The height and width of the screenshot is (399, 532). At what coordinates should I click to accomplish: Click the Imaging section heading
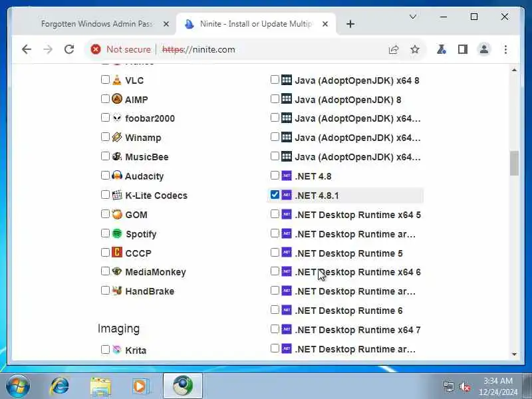[x=119, y=329]
